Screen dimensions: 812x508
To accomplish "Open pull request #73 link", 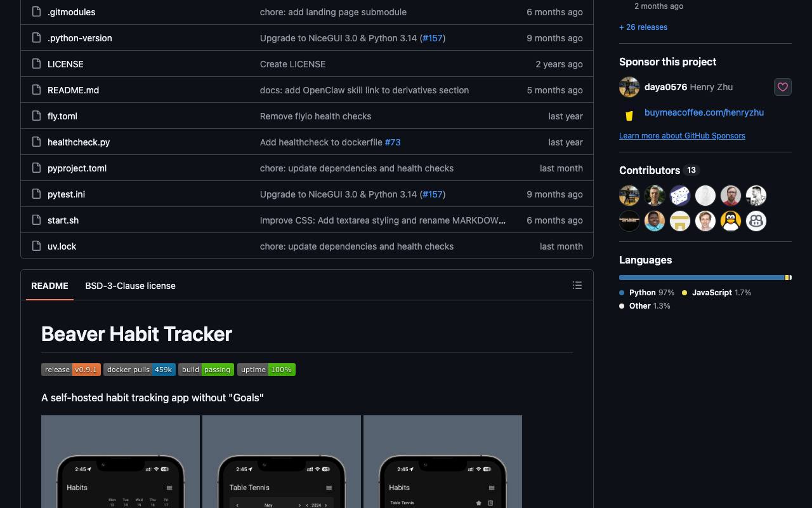I will [393, 142].
